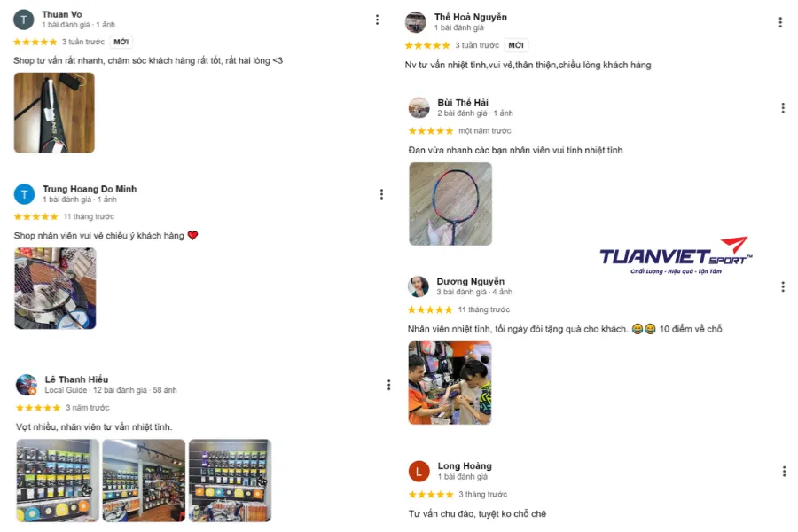Click Lê Thanh Hiếu's Local Guide avatar

27,385
